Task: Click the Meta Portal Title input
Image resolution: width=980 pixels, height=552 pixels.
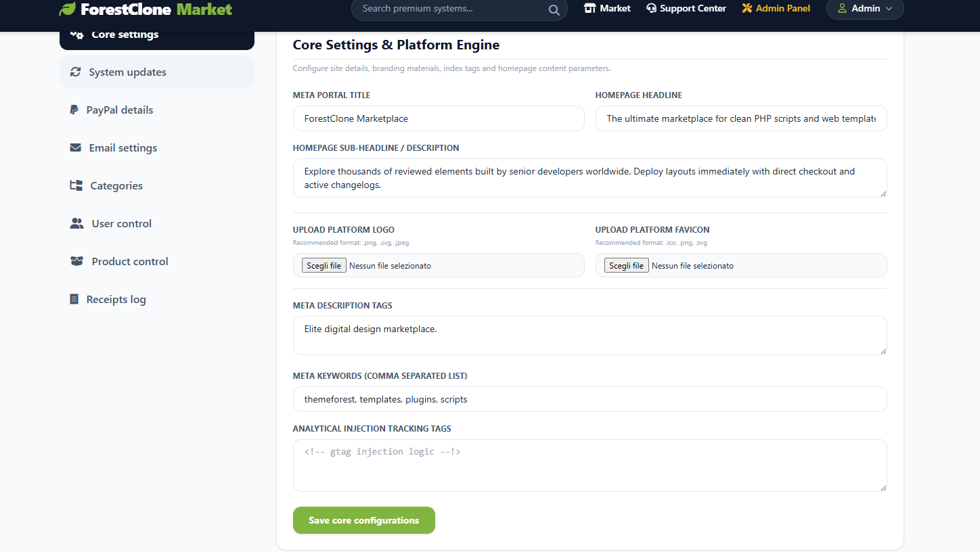Action: 439,118
